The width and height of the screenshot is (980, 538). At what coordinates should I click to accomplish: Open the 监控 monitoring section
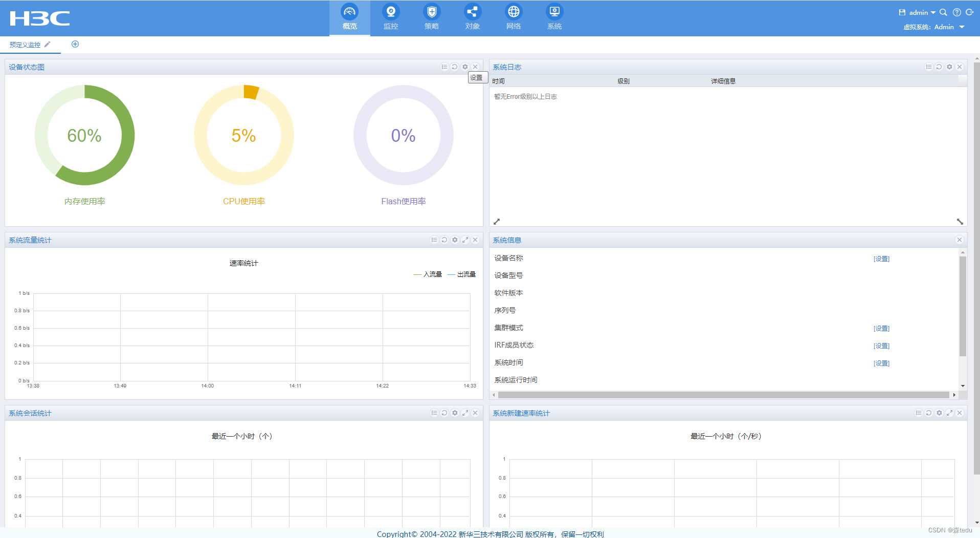[391, 18]
